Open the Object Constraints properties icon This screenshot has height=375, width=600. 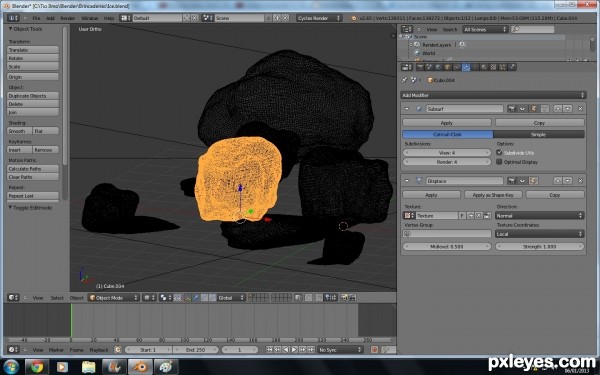click(457, 67)
